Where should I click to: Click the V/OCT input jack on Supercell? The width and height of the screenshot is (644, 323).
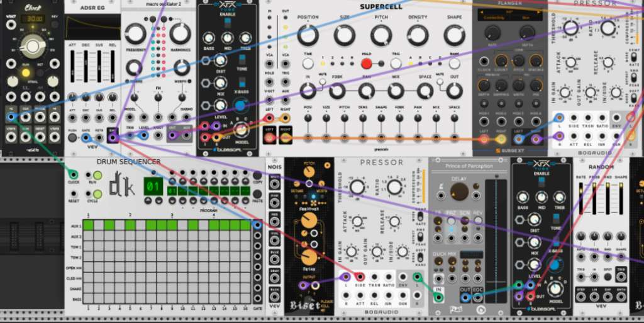pyautogui.click(x=269, y=100)
